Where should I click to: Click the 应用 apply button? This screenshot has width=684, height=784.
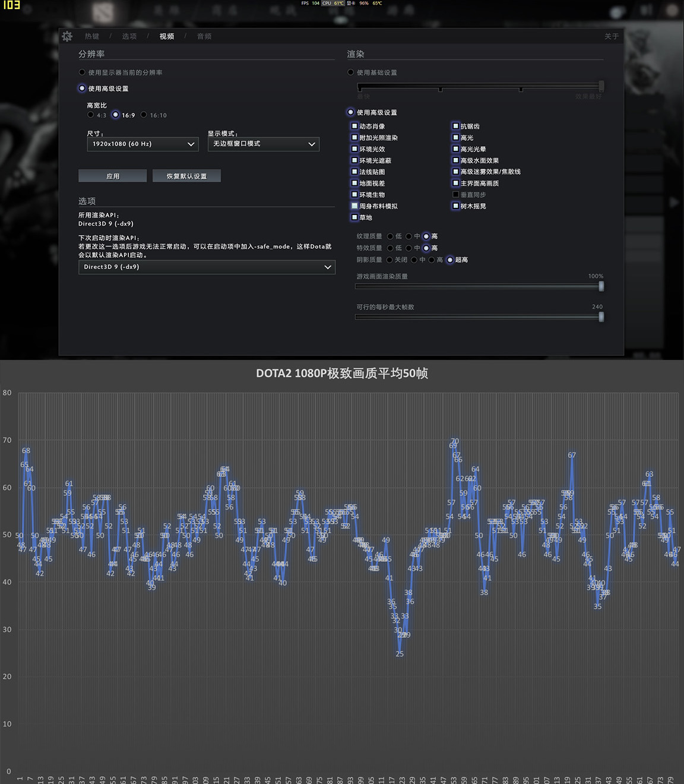(112, 176)
